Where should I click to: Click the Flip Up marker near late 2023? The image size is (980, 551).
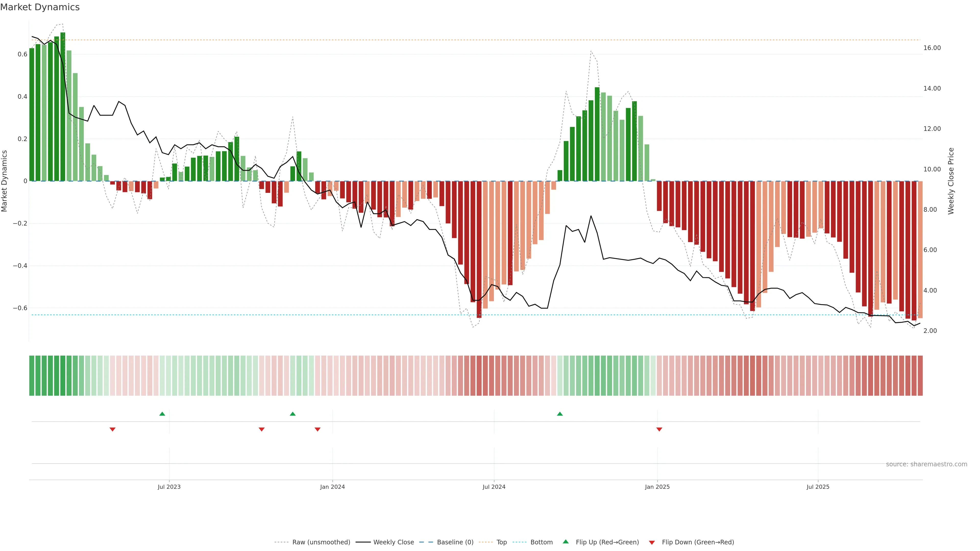(x=292, y=414)
